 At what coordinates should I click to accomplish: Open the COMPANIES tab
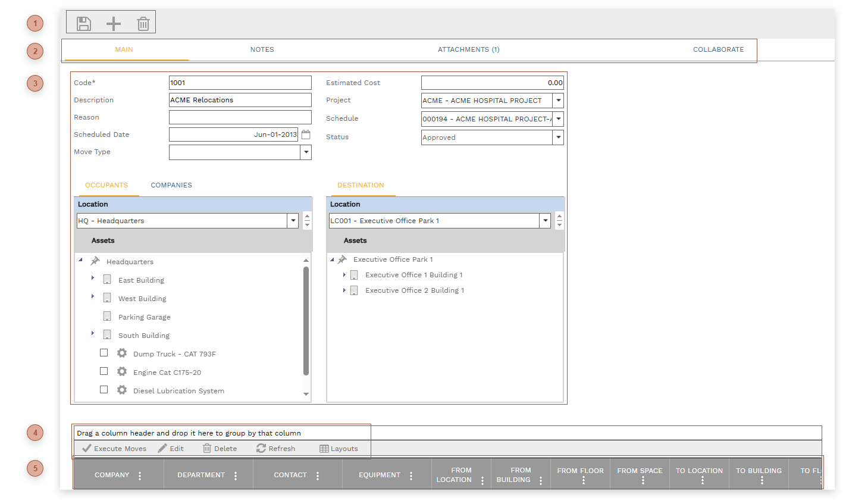click(x=171, y=185)
